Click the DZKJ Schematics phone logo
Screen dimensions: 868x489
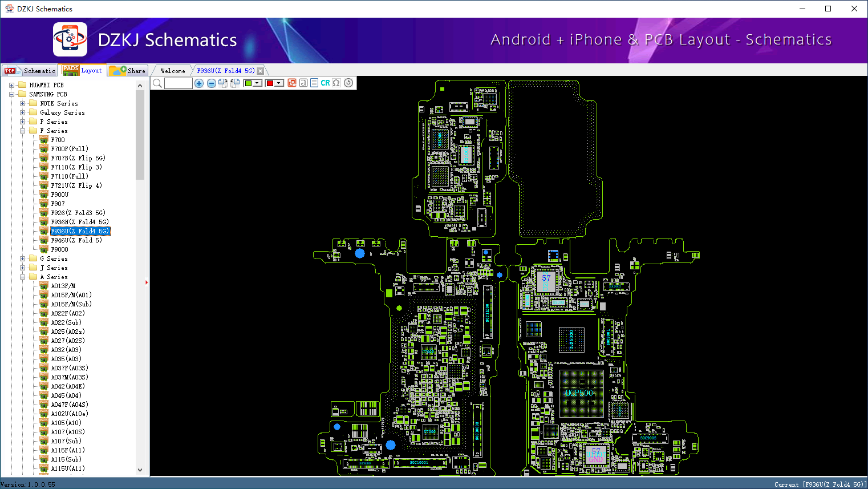coord(70,39)
